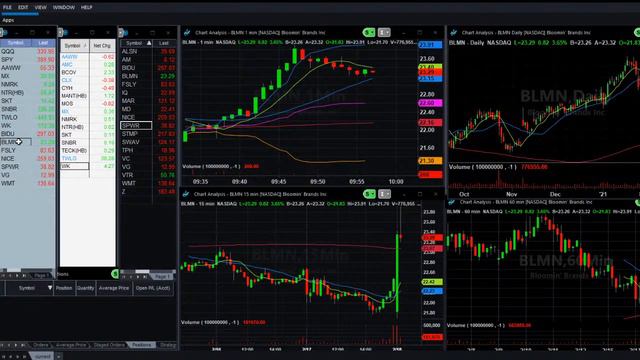Open the Symbol filter arrow in the positions panel
This screenshot has width=640, height=360.
50,288
